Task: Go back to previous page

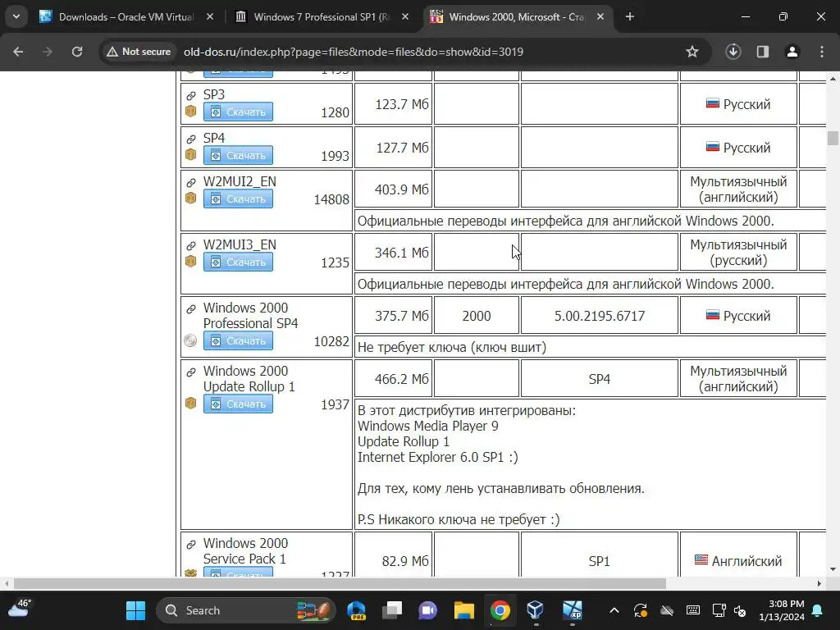Action: pyautogui.click(x=18, y=52)
